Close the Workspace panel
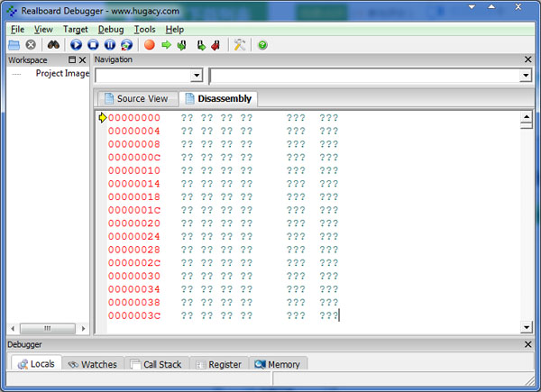541x392 pixels. point(83,59)
